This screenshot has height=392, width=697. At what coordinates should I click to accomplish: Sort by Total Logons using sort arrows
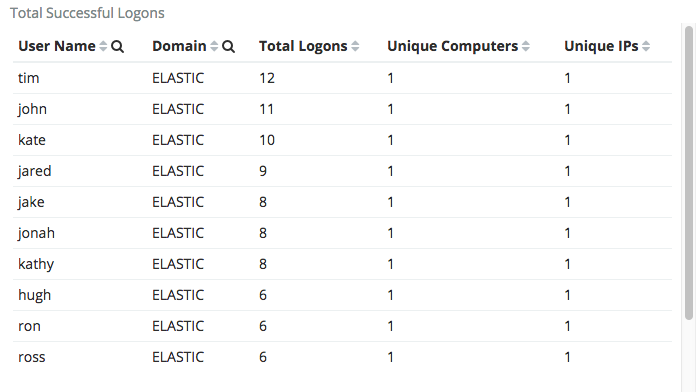355,46
